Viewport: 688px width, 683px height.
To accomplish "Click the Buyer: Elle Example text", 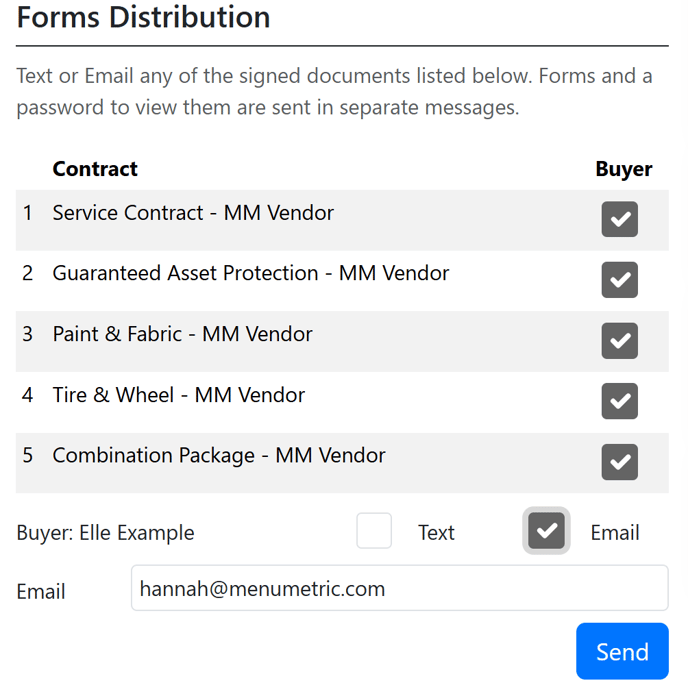I will pyautogui.click(x=105, y=533).
